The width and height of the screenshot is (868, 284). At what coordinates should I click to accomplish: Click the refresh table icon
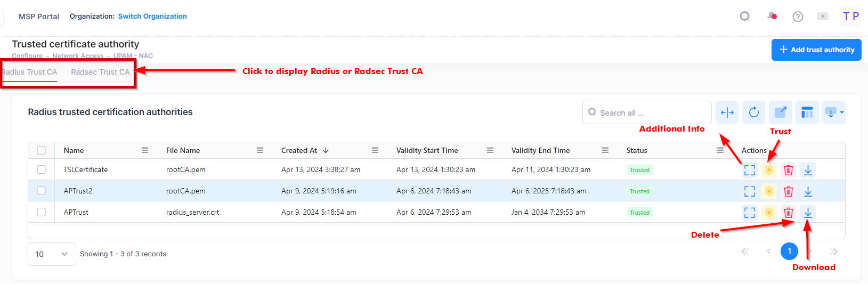(753, 112)
